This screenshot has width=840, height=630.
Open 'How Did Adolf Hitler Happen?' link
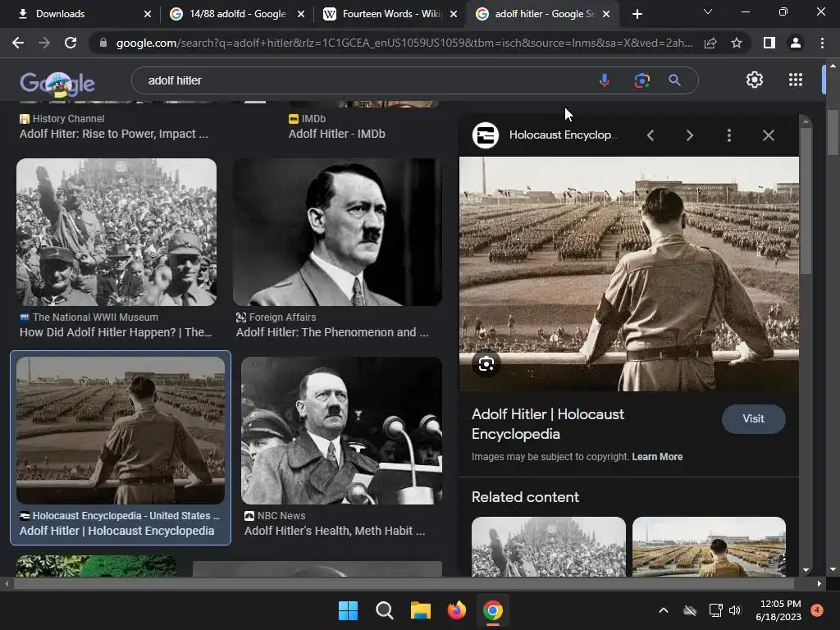pyautogui.click(x=116, y=332)
